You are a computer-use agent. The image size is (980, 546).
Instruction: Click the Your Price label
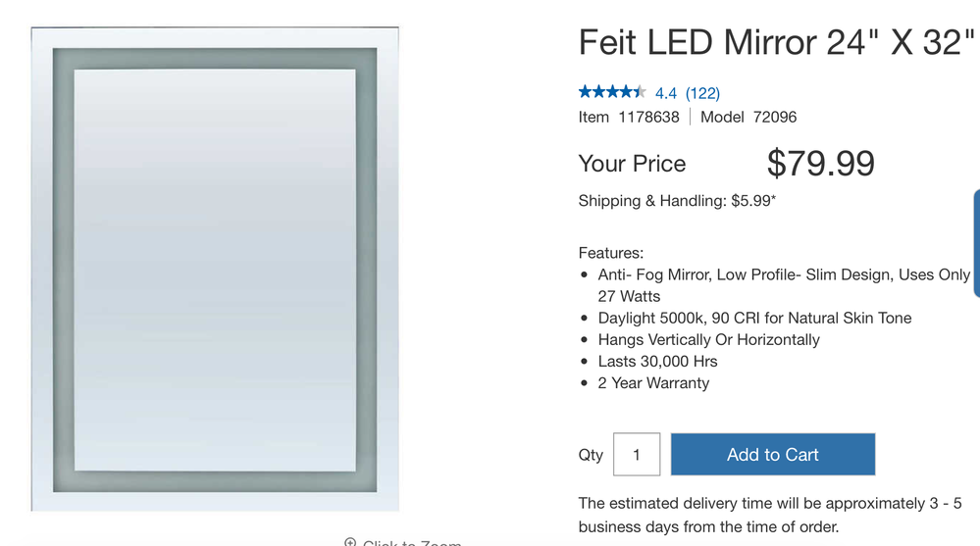click(632, 164)
